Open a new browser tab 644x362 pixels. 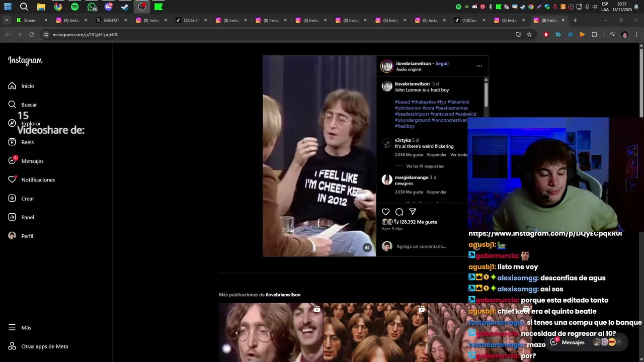click(575, 20)
